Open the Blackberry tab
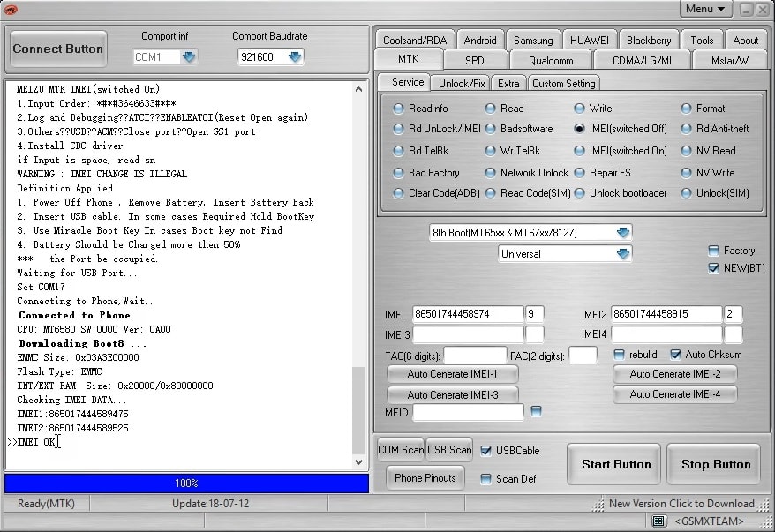The width and height of the screenshot is (775, 532). [x=649, y=40]
